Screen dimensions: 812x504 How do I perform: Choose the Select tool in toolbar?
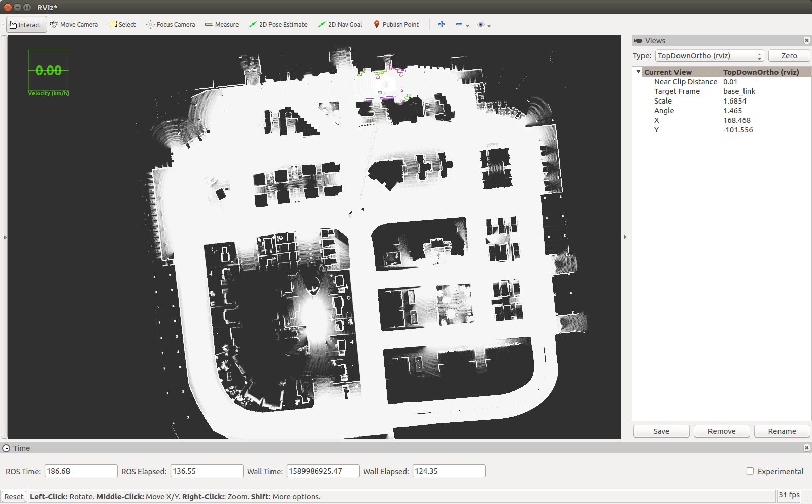122,25
